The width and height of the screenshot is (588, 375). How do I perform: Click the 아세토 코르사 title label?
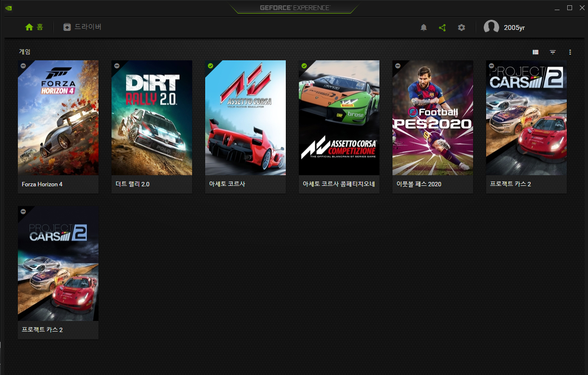(227, 184)
